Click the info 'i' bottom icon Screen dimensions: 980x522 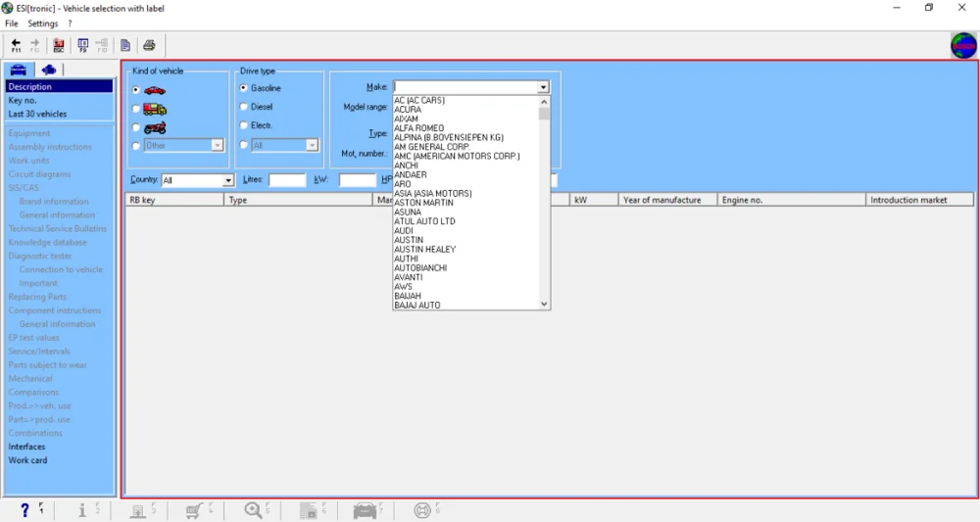point(82,510)
